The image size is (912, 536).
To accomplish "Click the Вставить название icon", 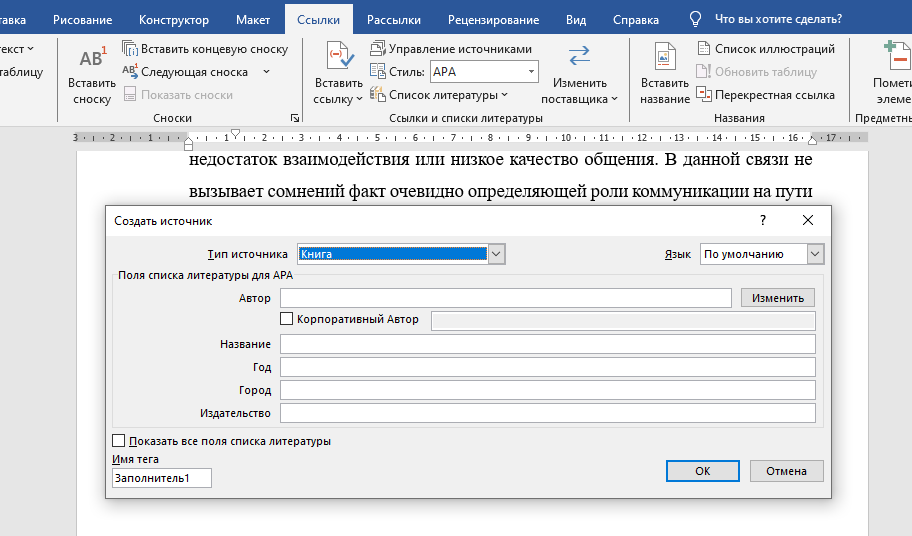I will click(x=665, y=58).
